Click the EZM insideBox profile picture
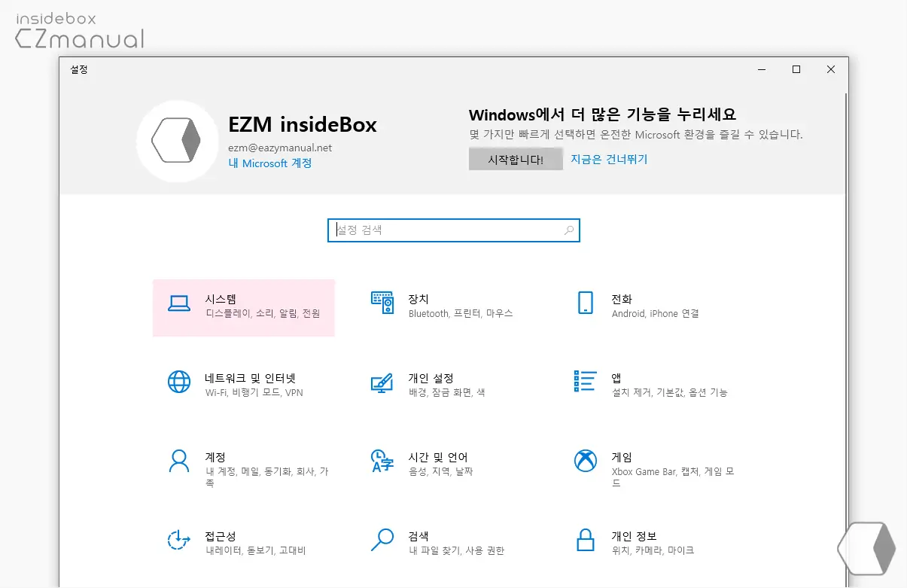Screen dimensions: 907x588 pos(178,141)
